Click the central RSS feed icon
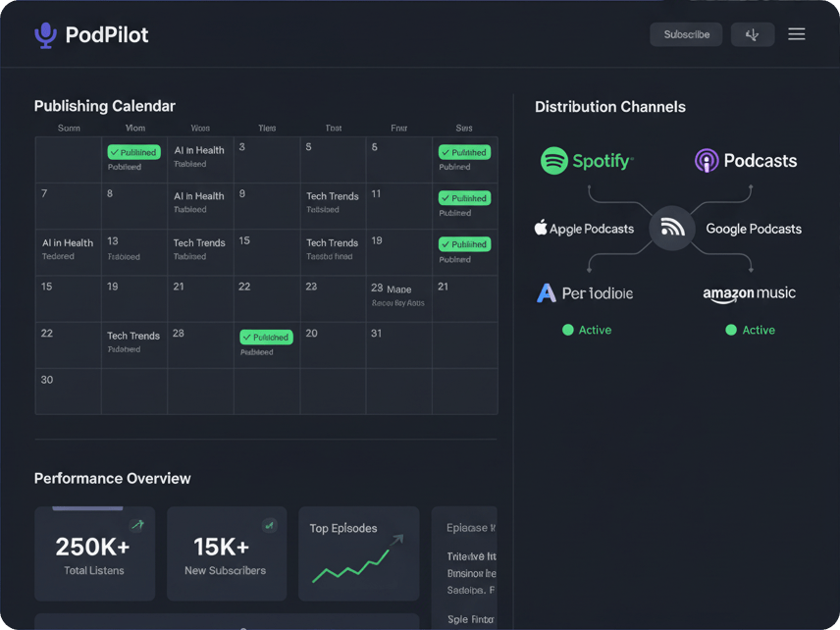Screen dimensions: 840x630 (x=672, y=228)
